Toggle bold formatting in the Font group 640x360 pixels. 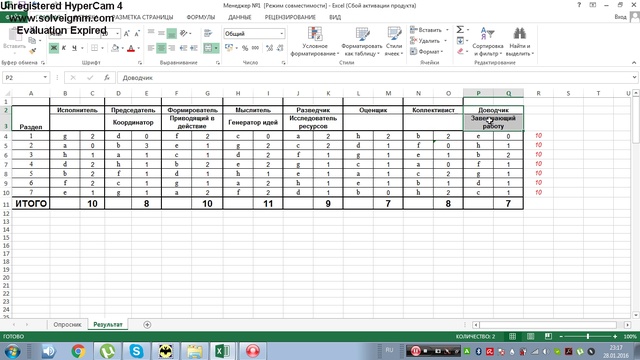pos(53,48)
